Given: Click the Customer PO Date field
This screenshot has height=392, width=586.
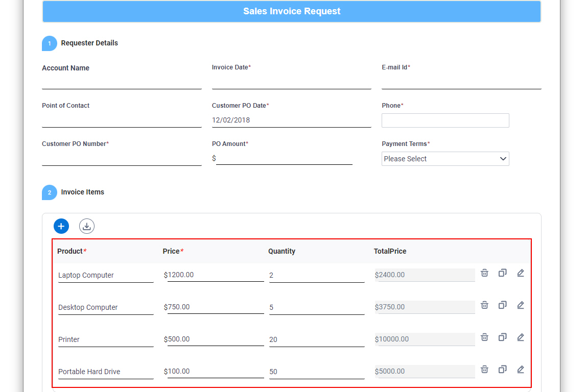Looking at the screenshot, I should (x=292, y=120).
